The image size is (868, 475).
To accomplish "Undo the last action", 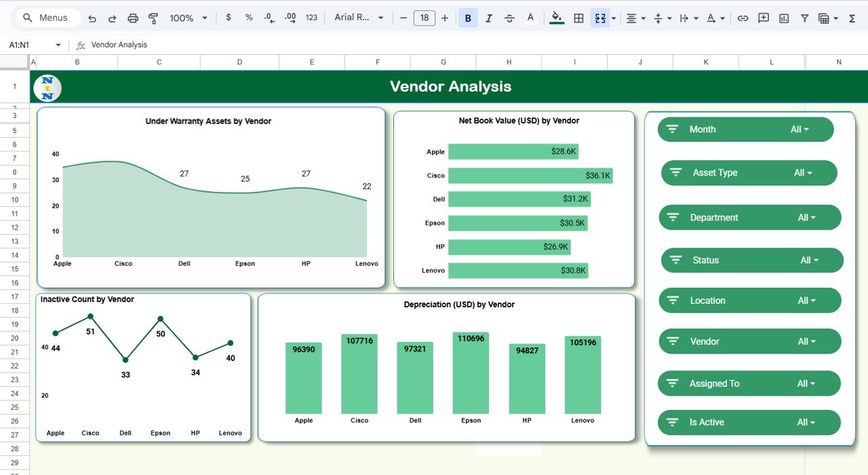I will [93, 18].
